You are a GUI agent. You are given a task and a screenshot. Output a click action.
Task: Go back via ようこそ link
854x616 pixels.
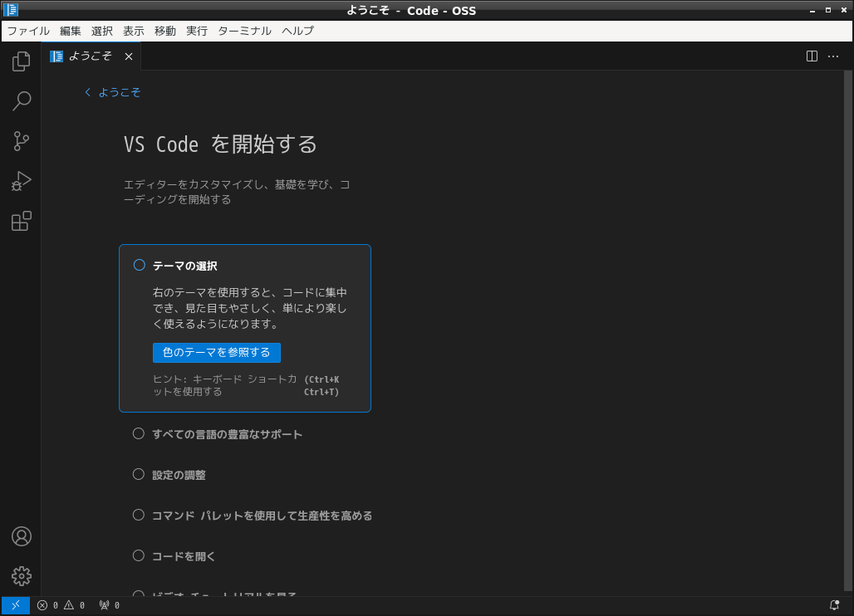pos(113,92)
